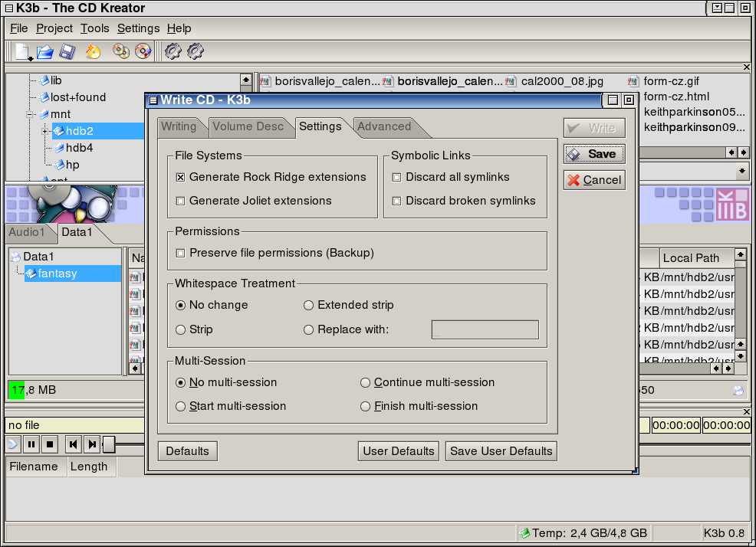Click the Temp disk icon in status bar
Screen dimensions: 756x547
click(524, 533)
